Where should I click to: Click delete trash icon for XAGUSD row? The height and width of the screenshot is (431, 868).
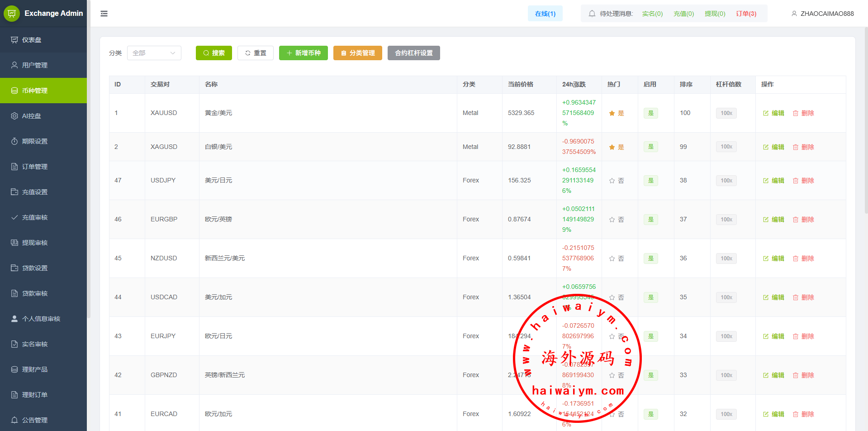point(796,147)
